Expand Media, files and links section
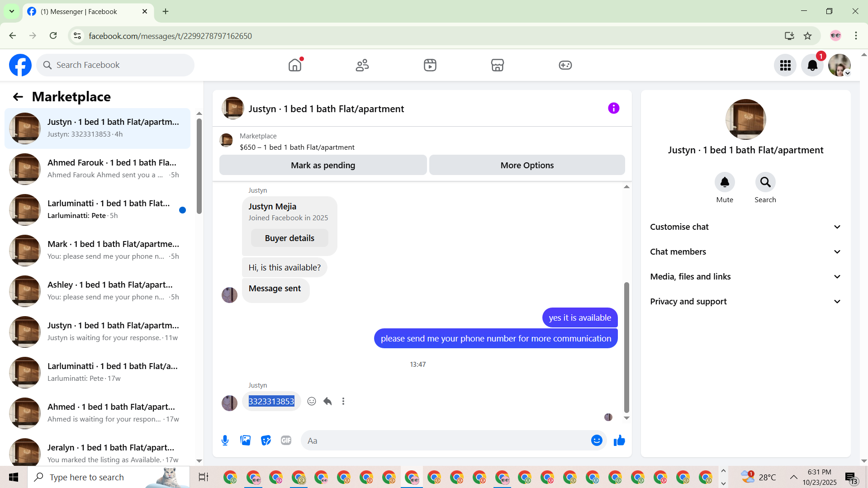This screenshot has width=868, height=488. tap(746, 277)
